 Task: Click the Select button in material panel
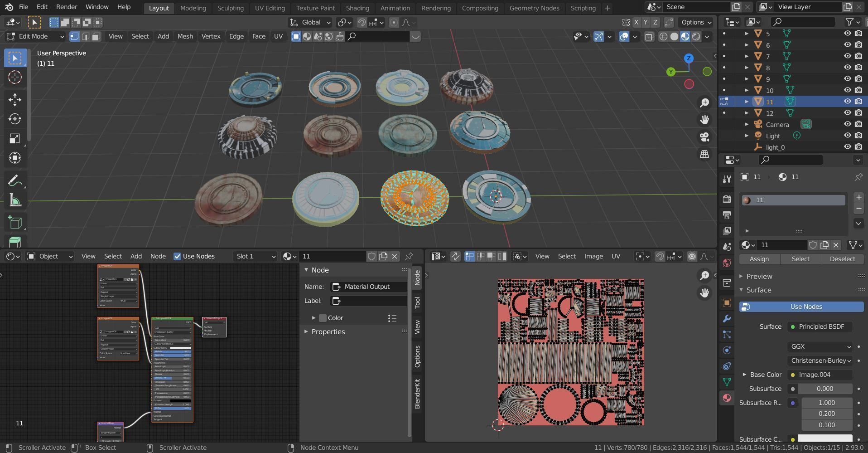(x=800, y=259)
